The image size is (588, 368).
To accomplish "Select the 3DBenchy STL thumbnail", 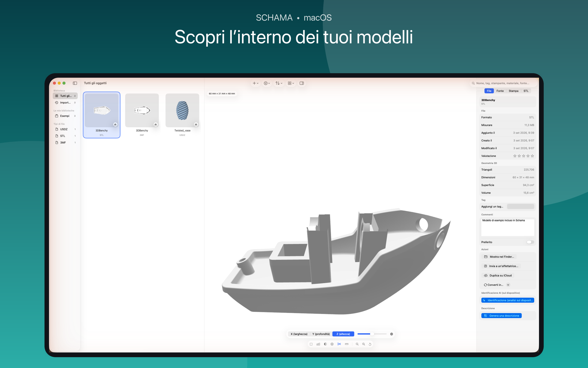I will click(x=102, y=115).
